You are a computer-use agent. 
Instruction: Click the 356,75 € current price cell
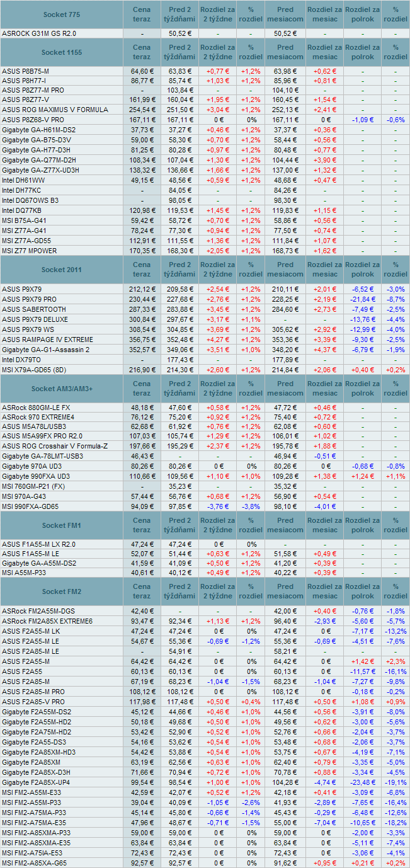142,339
